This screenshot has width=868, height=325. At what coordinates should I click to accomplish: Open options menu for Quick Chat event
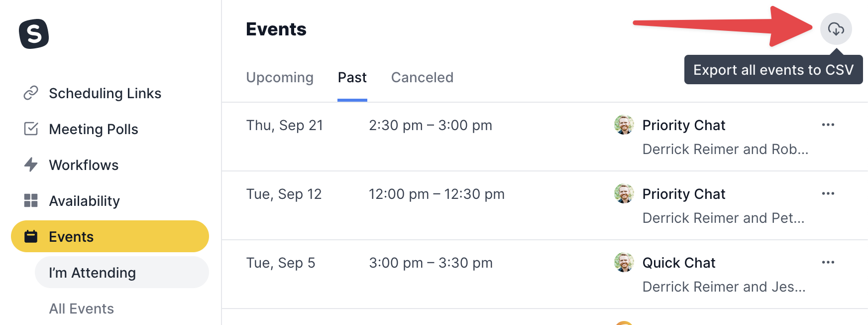(x=828, y=262)
